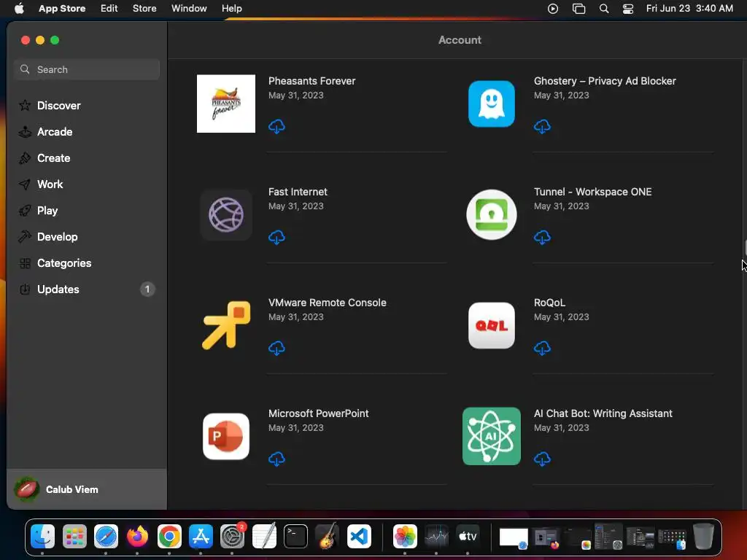Open Updates with one pending
Image resolution: width=747 pixels, height=560 pixels.
[x=87, y=289]
